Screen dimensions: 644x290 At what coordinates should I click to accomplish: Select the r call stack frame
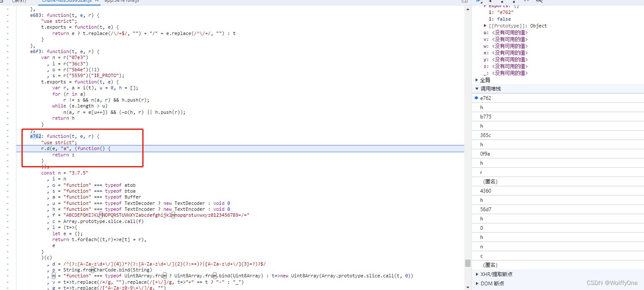[558, 172]
